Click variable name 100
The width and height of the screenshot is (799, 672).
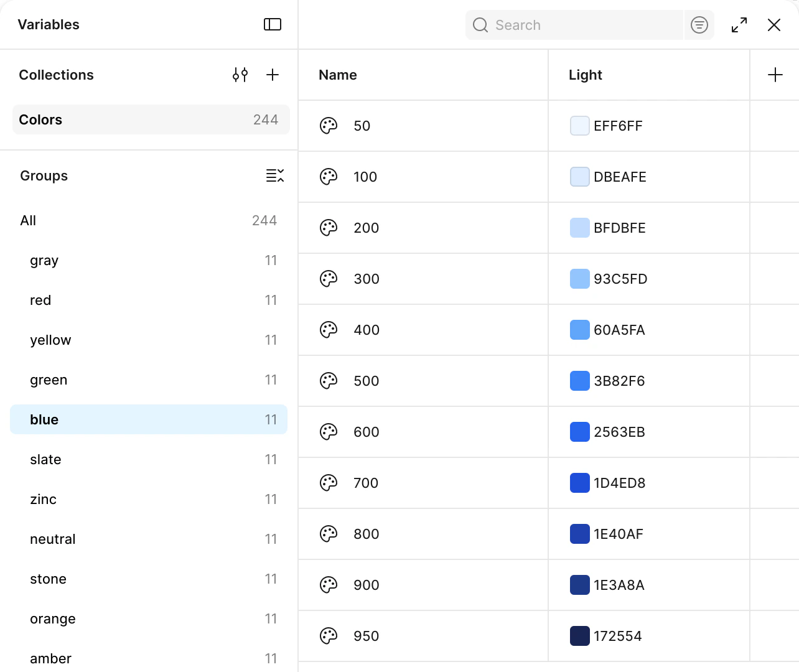pos(365,177)
